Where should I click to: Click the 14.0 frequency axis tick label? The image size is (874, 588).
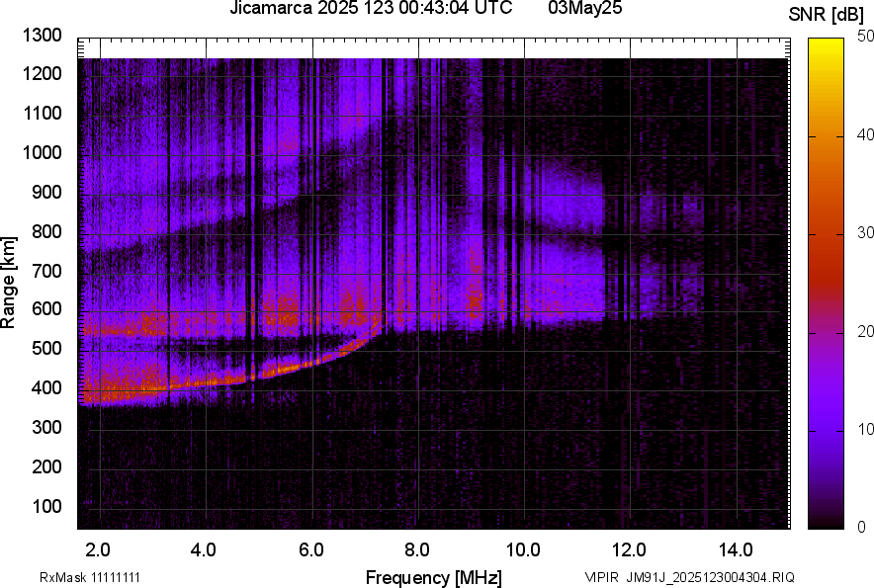(x=736, y=550)
